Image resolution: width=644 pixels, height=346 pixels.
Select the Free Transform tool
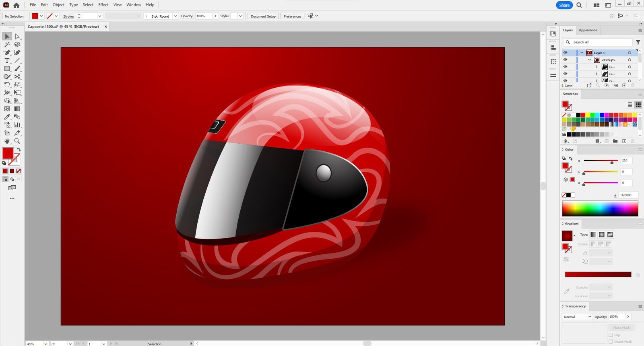tap(17, 93)
